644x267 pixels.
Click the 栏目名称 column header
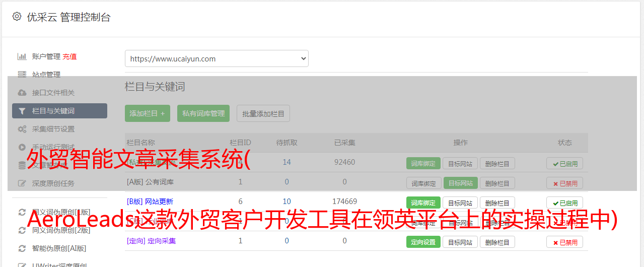click(140, 143)
